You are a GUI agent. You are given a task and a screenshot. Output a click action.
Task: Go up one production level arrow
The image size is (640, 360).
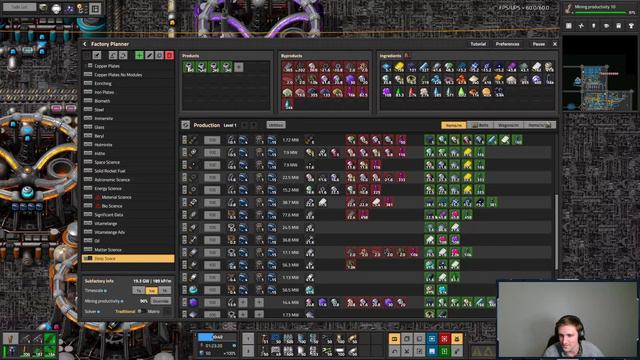point(244,125)
